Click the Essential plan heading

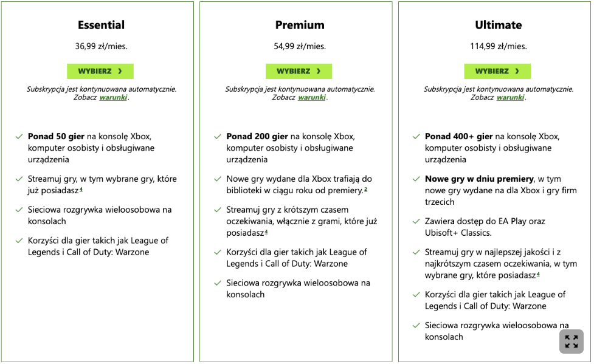[x=101, y=25]
